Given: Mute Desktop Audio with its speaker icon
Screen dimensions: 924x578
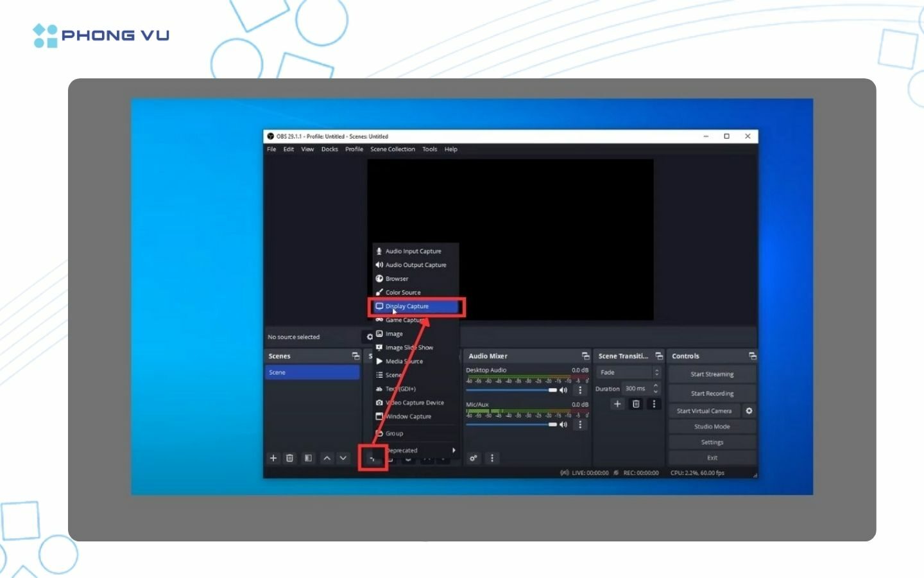Looking at the screenshot, I should 563,390.
